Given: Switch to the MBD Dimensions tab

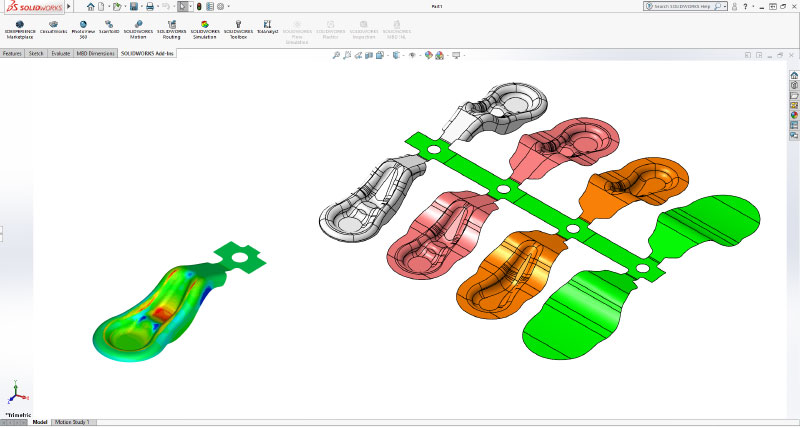Looking at the screenshot, I should 95,53.
